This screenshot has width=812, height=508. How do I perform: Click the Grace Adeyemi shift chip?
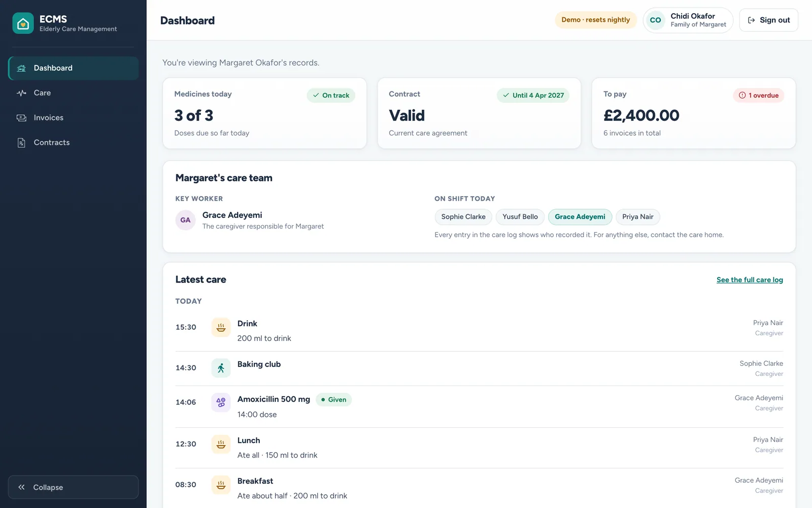coord(580,217)
